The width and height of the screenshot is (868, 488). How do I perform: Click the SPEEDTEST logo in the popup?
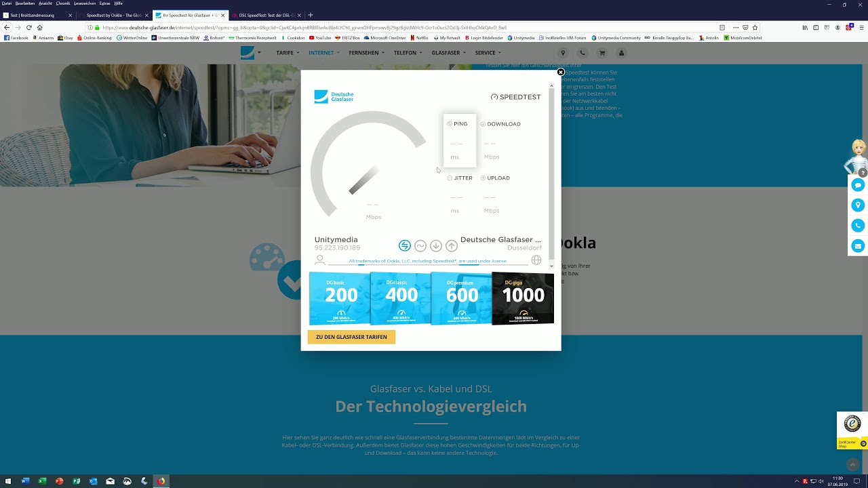(x=516, y=97)
